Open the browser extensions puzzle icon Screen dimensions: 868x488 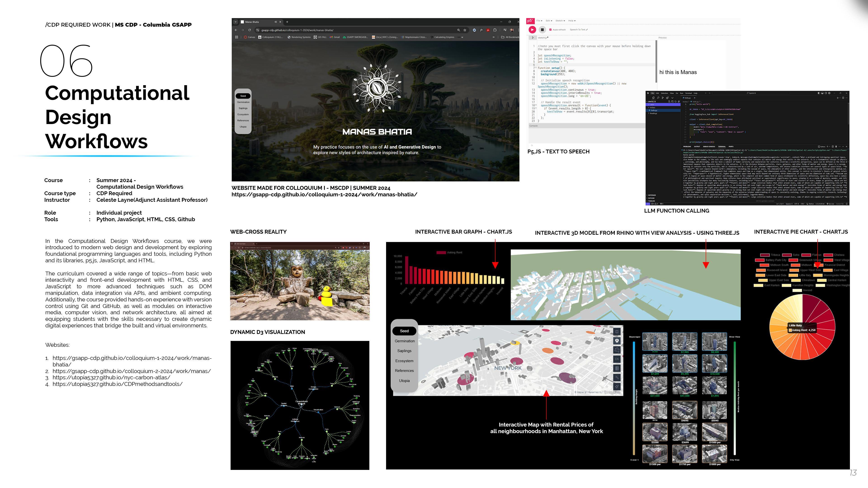click(x=495, y=30)
